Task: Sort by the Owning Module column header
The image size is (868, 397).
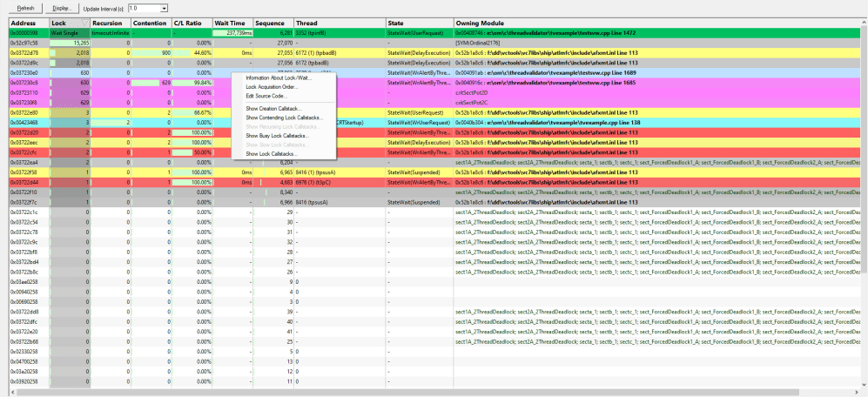Action: point(657,24)
